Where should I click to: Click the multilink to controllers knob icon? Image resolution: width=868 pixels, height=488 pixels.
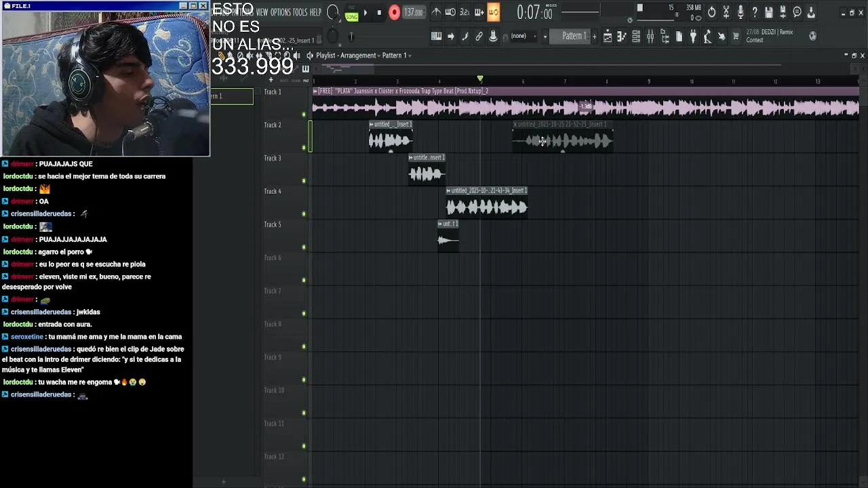coord(493,36)
